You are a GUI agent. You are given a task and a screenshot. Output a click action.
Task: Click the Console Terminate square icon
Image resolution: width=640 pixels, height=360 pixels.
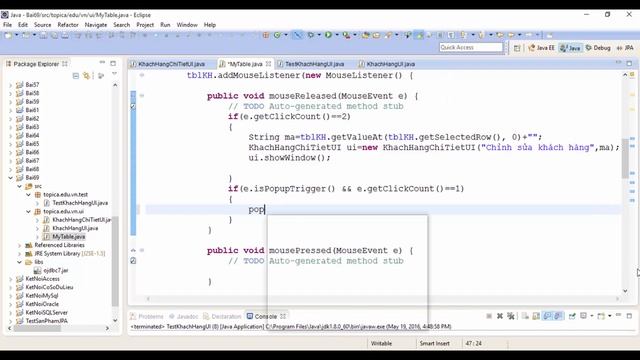click(489, 316)
